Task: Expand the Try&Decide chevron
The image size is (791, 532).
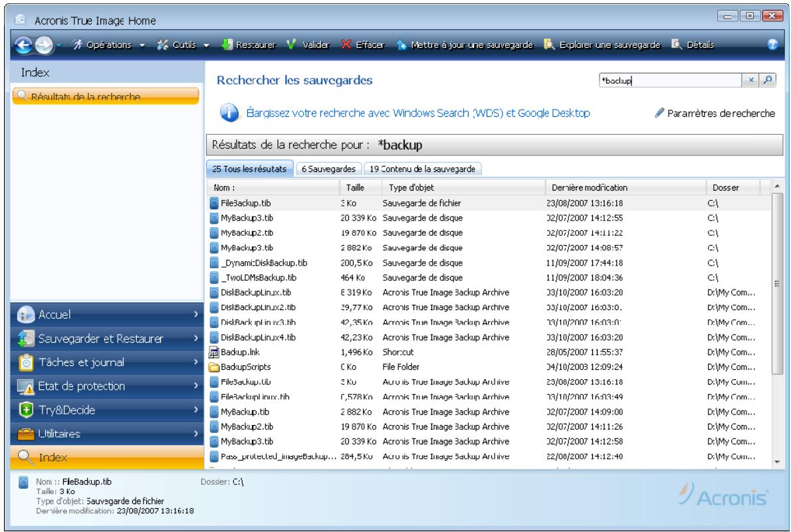Action: (x=195, y=410)
